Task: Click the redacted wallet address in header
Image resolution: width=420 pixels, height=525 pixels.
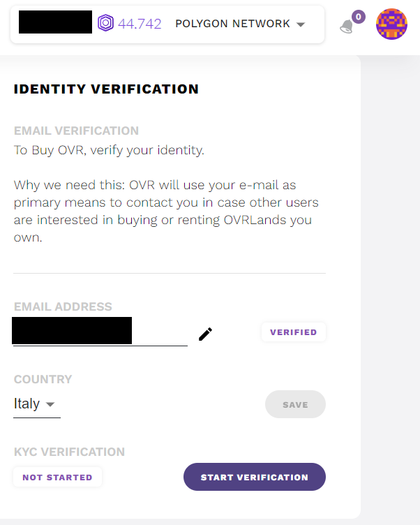Action: click(55, 22)
